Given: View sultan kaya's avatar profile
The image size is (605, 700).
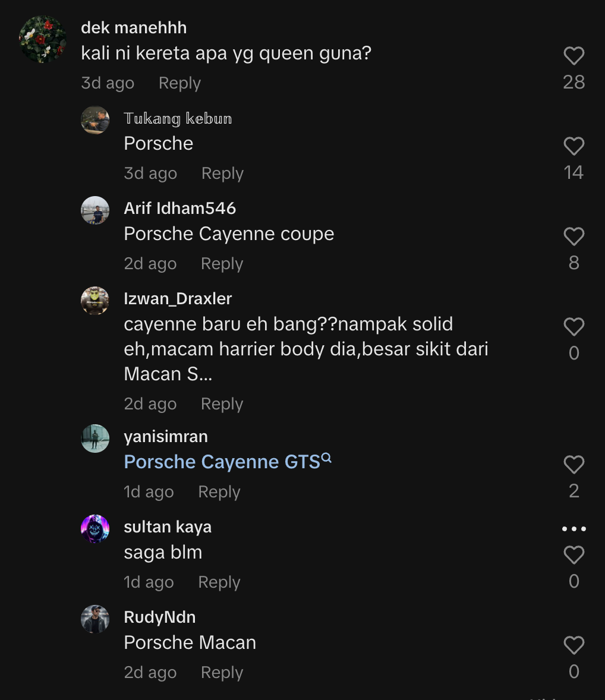Looking at the screenshot, I should (x=95, y=529).
